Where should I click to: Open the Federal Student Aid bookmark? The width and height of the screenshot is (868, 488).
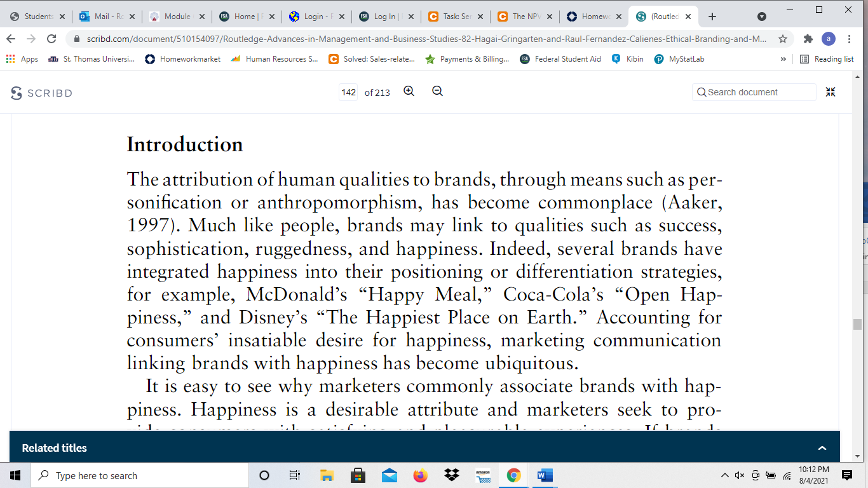[560, 59]
